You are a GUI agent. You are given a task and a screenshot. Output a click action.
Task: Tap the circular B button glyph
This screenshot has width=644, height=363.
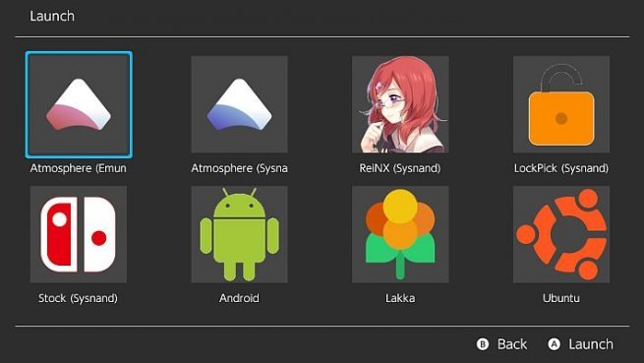pyautogui.click(x=483, y=344)
